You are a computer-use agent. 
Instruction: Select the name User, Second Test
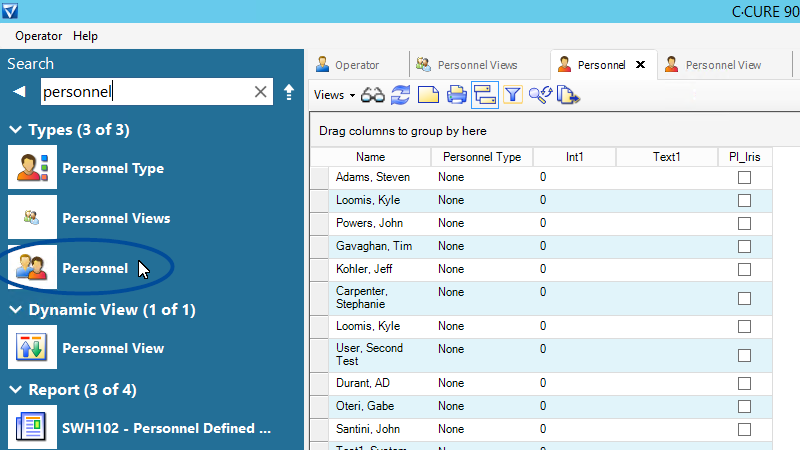[x=369, y=355]
